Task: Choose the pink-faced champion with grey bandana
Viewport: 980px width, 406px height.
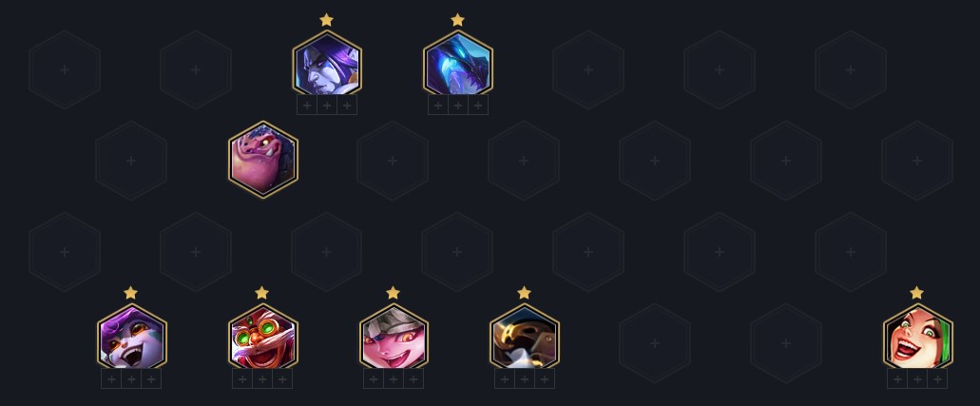Action: tap(394, 338)
